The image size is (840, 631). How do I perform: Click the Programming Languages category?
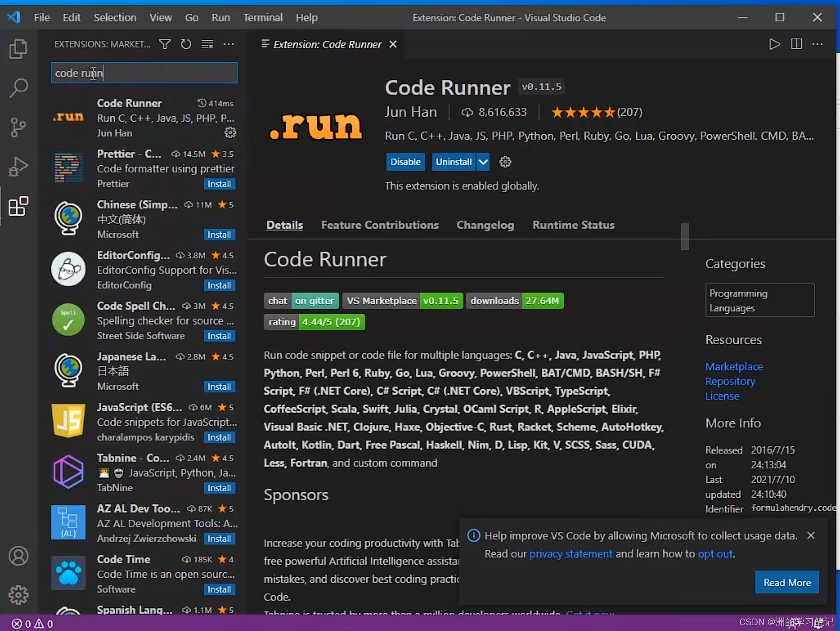click(x=759, y=300)
